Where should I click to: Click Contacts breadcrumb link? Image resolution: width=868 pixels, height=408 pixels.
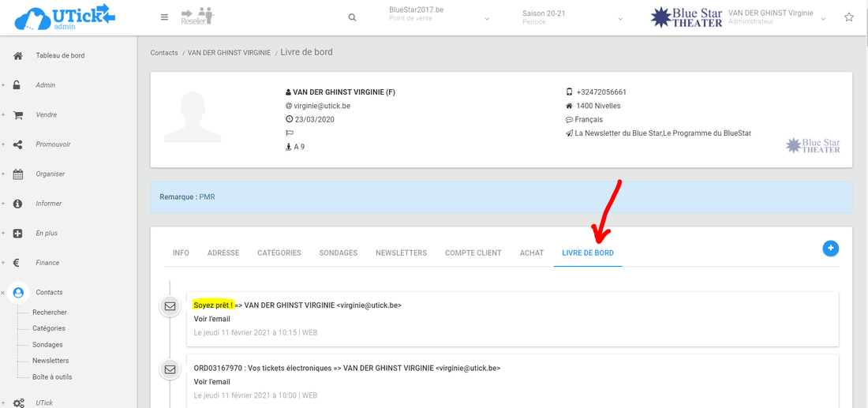pos(163,53)
